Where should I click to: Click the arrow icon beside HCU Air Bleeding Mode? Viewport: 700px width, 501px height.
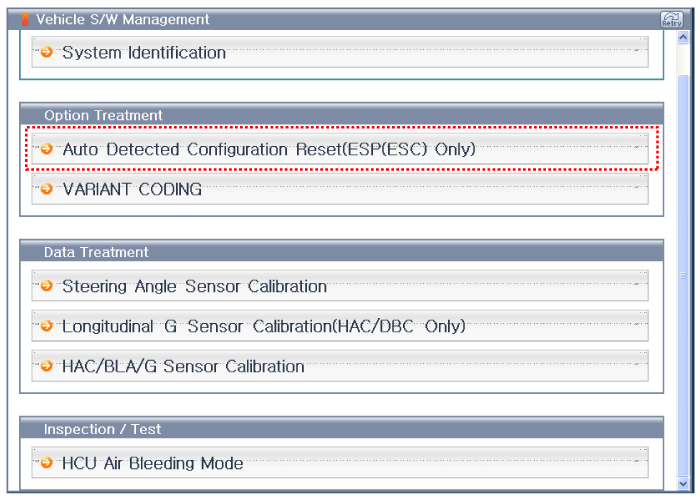[46, 463]
